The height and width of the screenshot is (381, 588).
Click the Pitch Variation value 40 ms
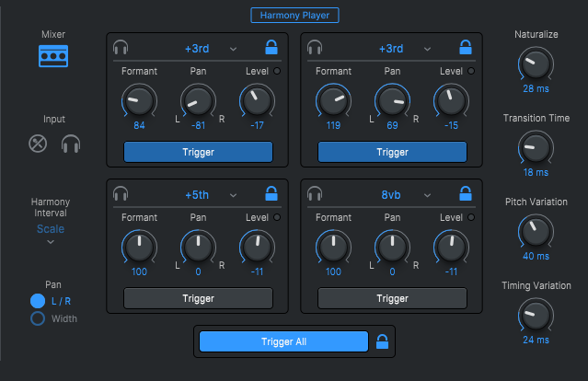(536, 256)
